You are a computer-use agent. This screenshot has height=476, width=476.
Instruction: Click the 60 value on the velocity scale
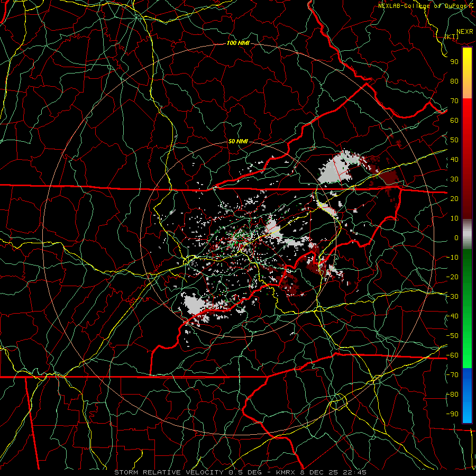coord(454,120)
